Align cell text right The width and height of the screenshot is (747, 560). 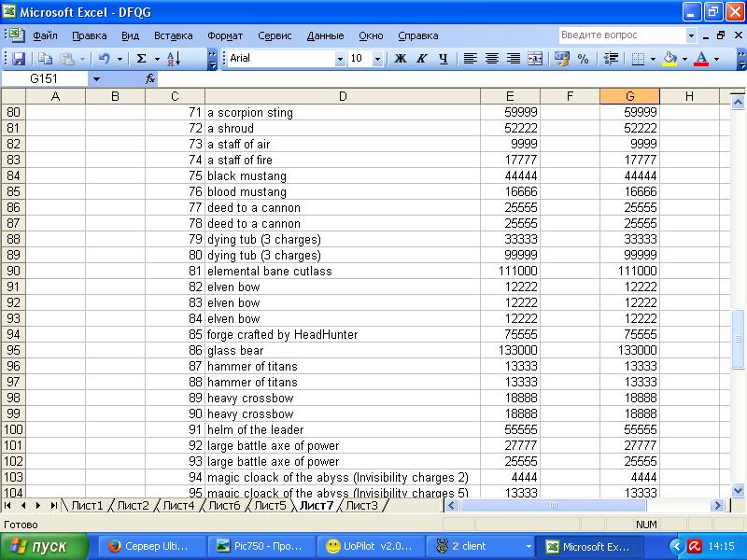[513, 59]
